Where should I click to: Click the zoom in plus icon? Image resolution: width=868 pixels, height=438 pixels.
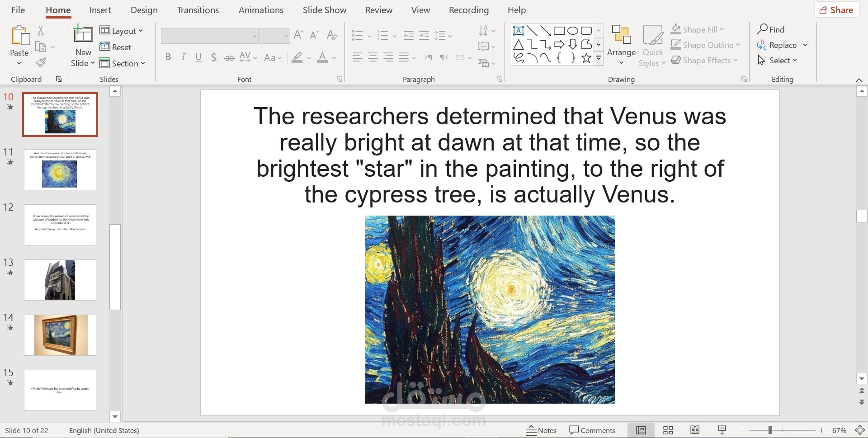pyautogui.click(x=821, y=430)
